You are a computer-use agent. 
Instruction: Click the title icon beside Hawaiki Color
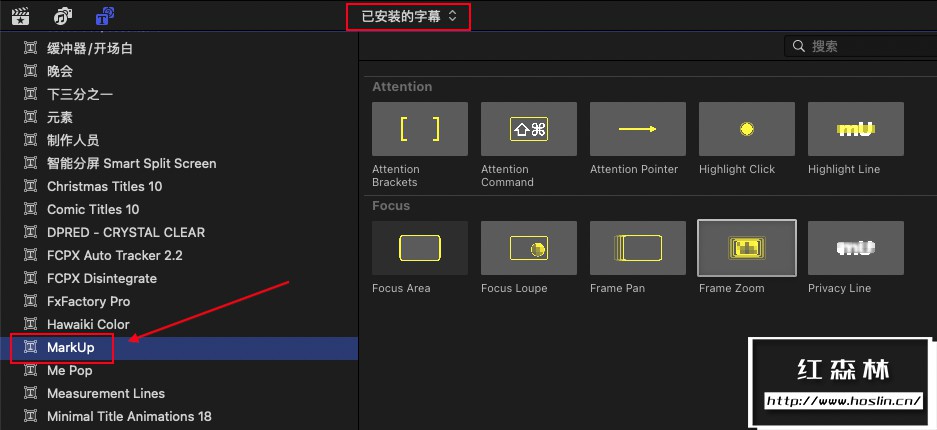[30, 324]
